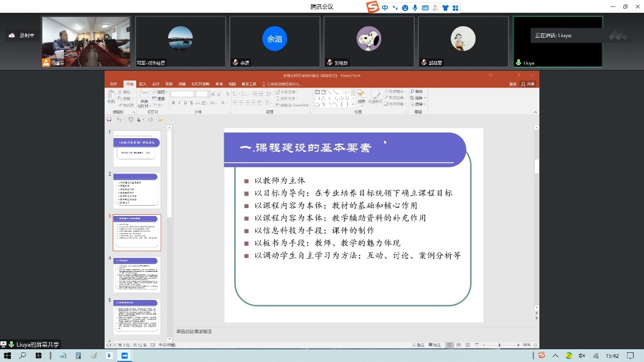
Task: Select slide 4 thumbnail in slide panel
Action: tap(137, 275)
